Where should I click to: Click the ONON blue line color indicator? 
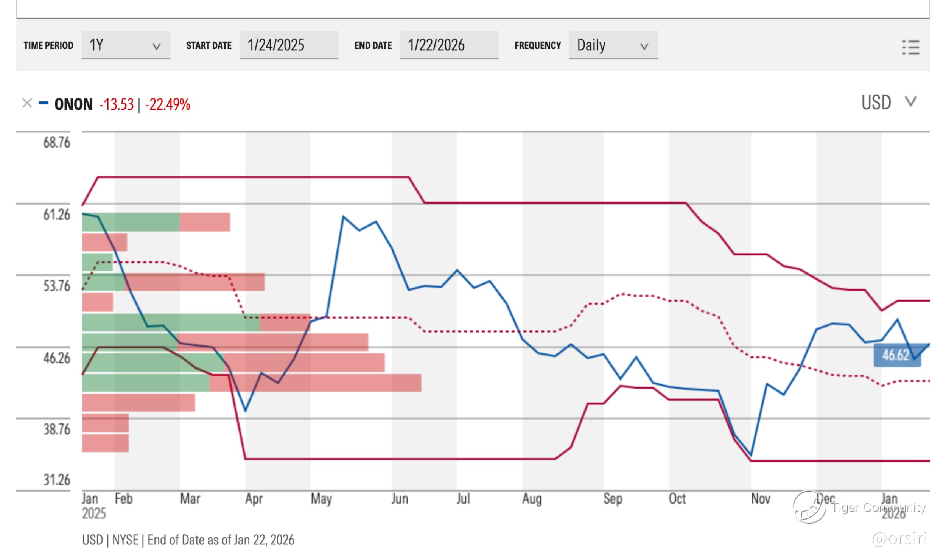(x=44, y=103)
